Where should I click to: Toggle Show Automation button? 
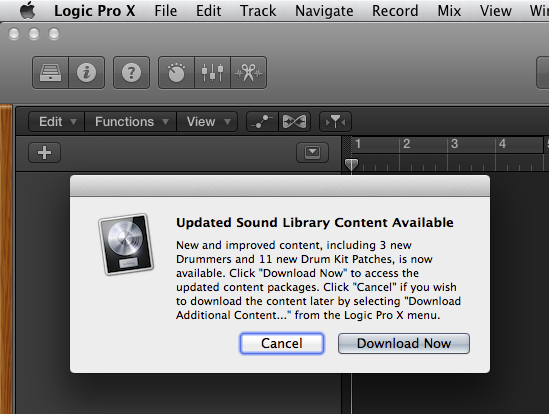262,122
